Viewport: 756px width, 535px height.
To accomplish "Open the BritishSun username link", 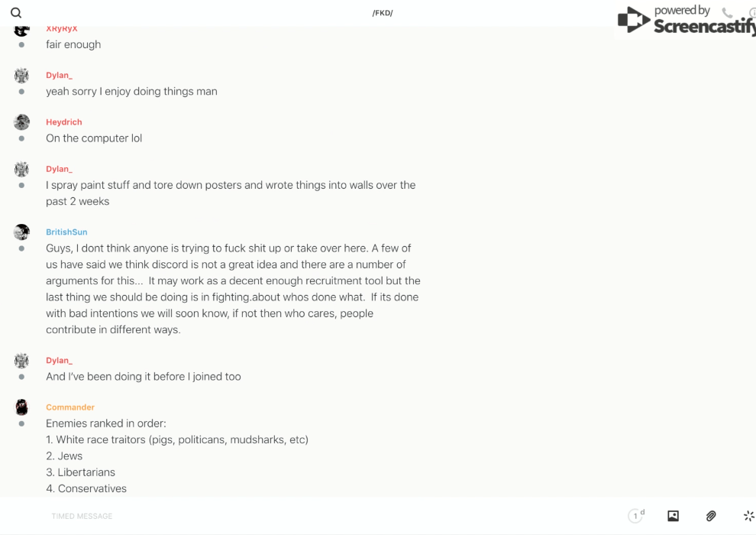I will (x=66, y=232).
